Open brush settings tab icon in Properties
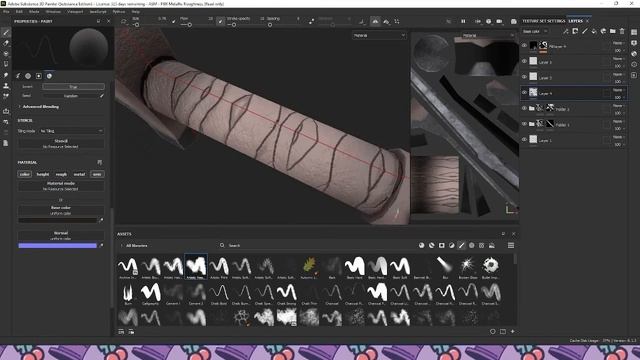640x360 pixels. pyautogui.click(x=18, y=76)
